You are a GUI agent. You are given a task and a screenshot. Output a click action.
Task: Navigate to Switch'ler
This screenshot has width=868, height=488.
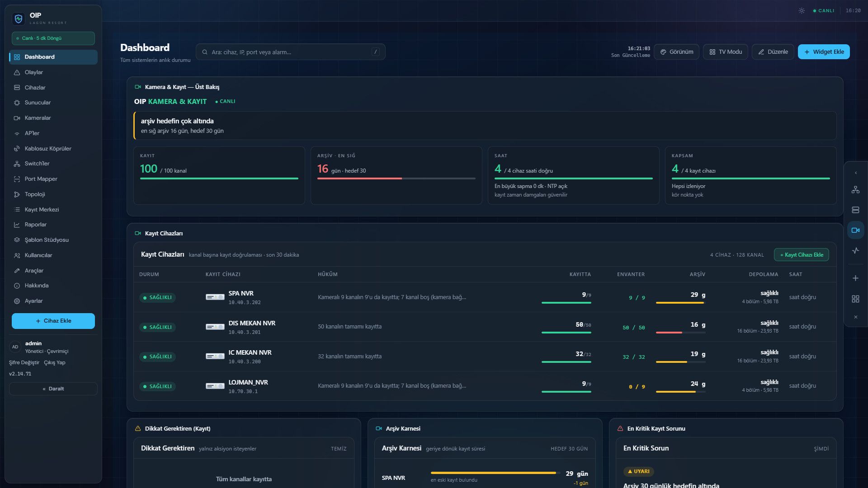click(53, 164)
